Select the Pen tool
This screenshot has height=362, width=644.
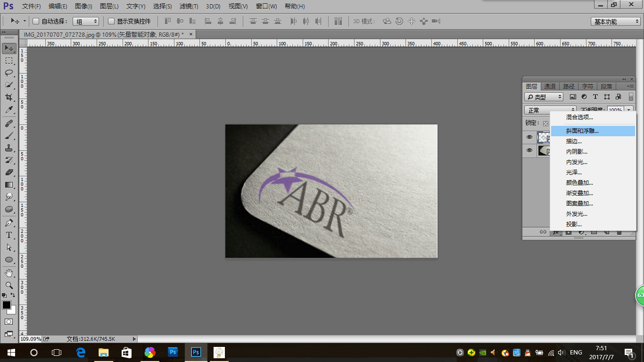(x=9, y=223)
